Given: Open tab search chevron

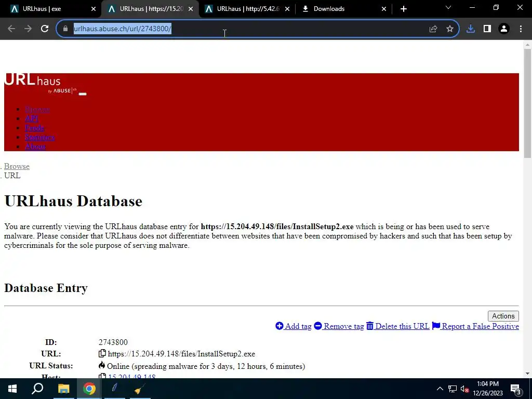Looking at the screenshot, I should pyautogui.click(x=448, y=7).
